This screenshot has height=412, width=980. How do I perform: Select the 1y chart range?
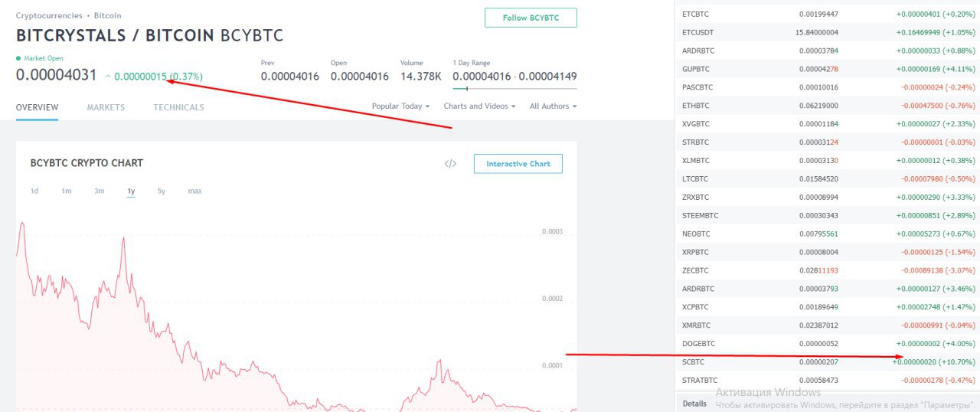[131, 191]
